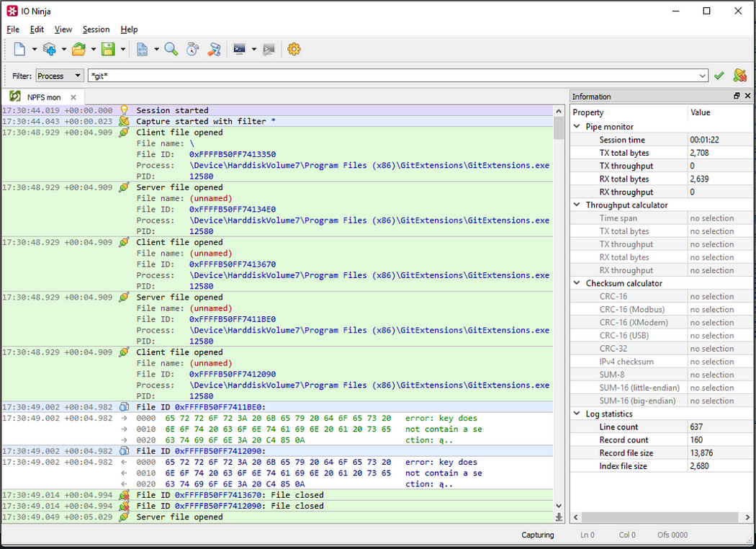The height and width of the screenshot is (549, 756).
Task: Click inside the filter text field
Action: click(x=360, y=75)
